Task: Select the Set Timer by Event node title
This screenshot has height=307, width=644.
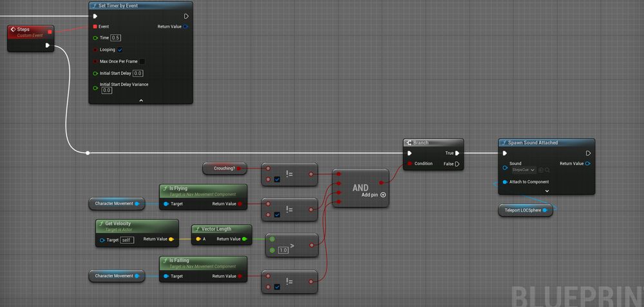Action: point(118,6)
